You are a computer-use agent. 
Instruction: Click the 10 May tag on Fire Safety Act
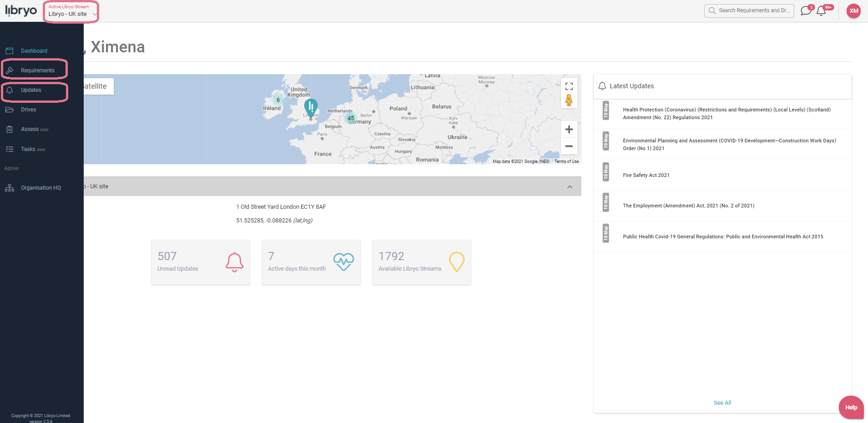point(606,172)
